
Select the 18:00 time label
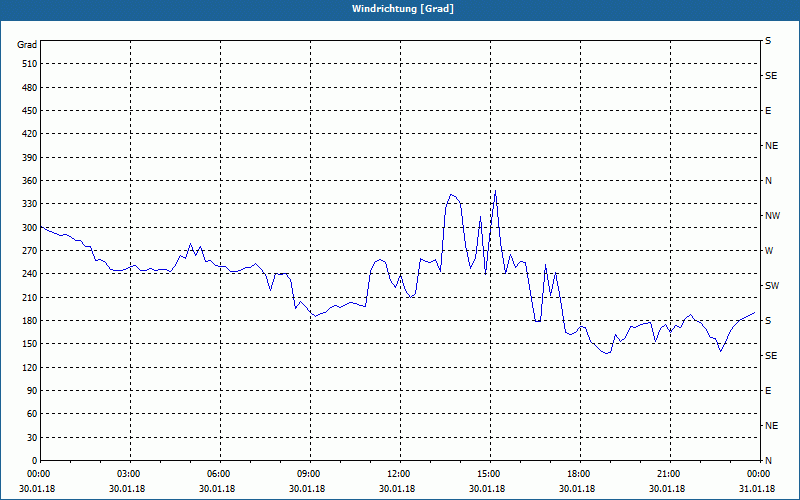click(580, 474)
